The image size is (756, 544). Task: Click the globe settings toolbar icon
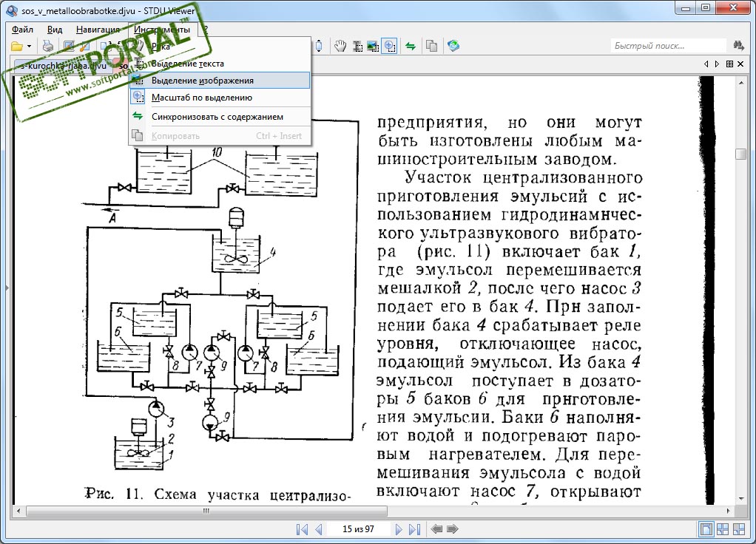click(x=453, y=47)
